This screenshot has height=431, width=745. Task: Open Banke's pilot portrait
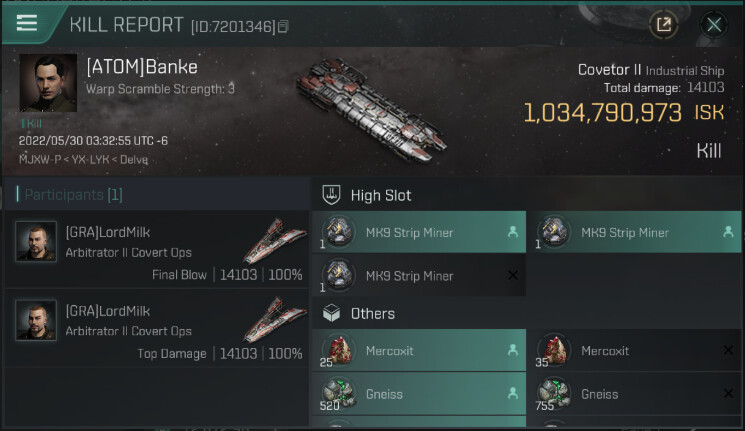pyautogui.click(x=48, y=83)
